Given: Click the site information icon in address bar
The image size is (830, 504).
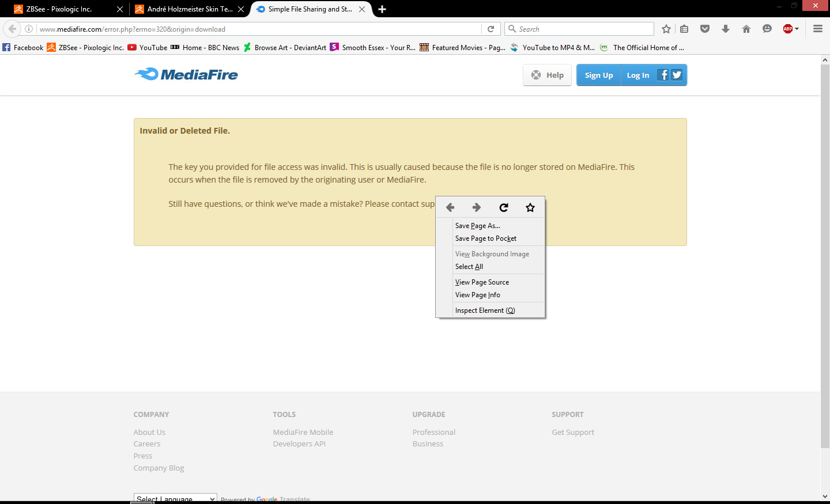Looking at the screenshot, I should click(x=29, y=29).
